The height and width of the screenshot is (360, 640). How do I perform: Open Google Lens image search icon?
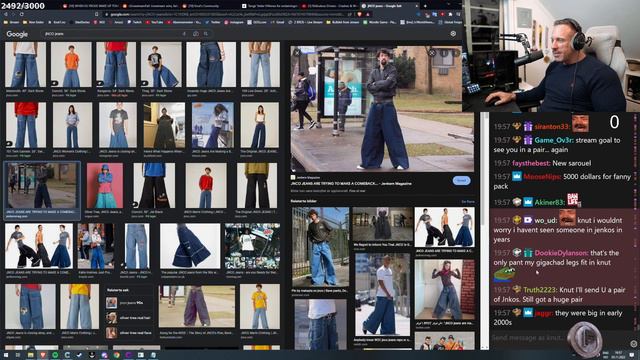click(196, 34)
